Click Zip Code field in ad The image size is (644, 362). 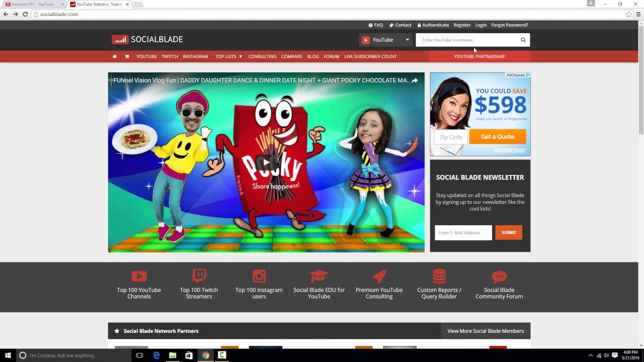click(x=451, y=137)
